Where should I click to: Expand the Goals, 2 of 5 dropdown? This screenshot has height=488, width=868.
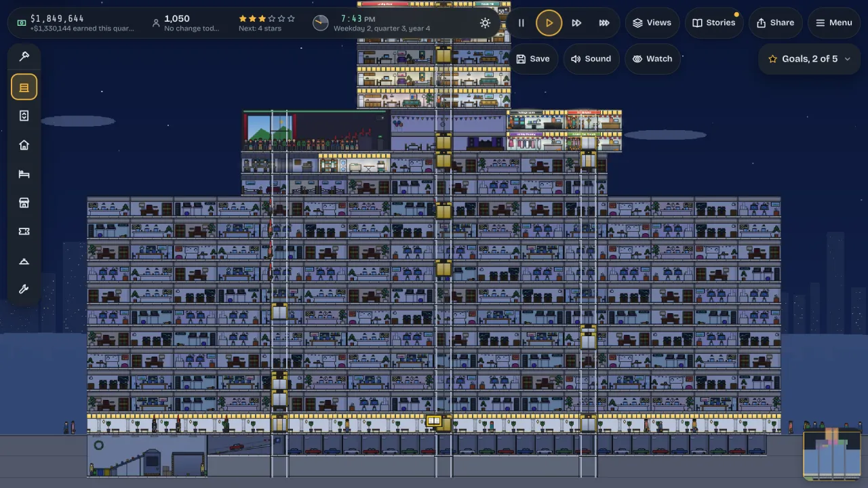810,59
